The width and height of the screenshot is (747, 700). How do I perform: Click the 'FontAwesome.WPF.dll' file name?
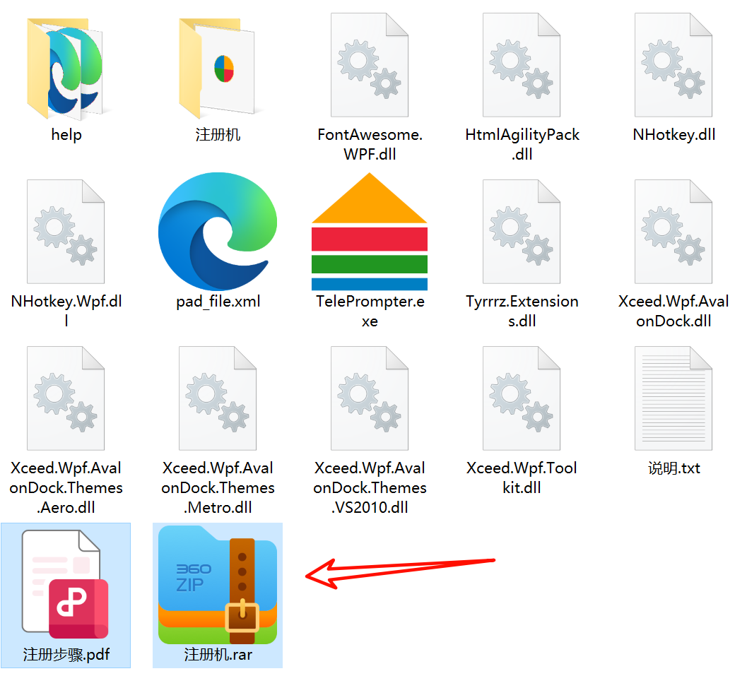tap(370, 144)
